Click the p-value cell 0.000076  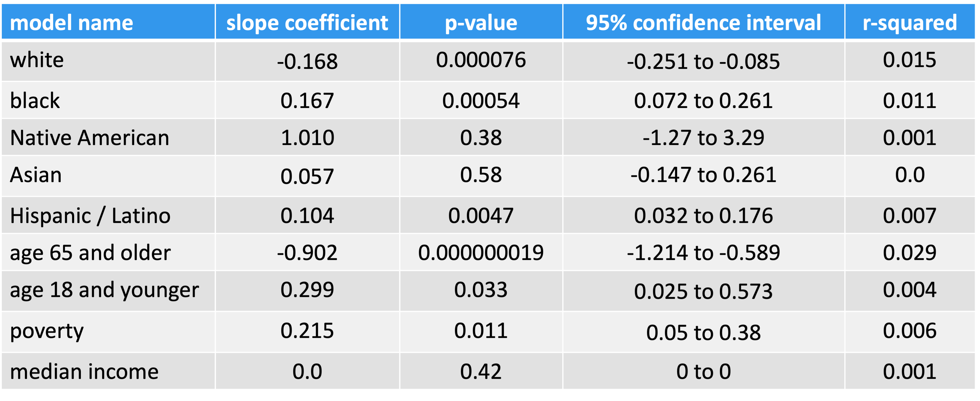point(481,60)
